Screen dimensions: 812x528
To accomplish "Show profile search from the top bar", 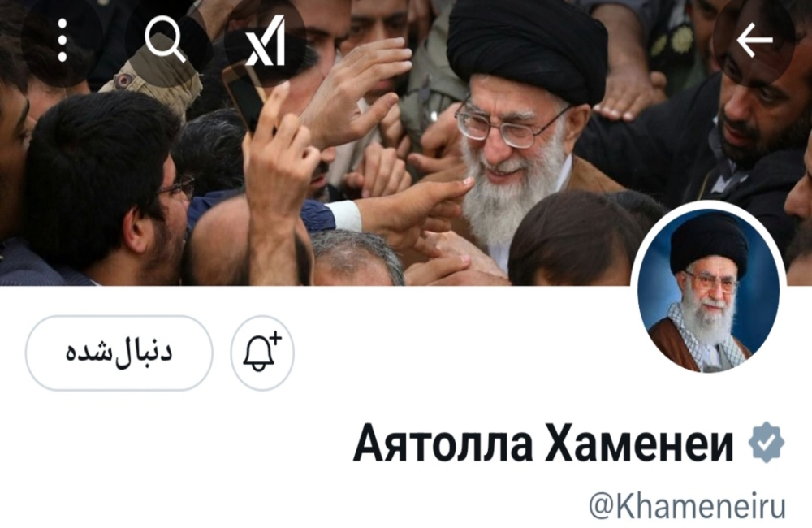I will pos(165,41).
